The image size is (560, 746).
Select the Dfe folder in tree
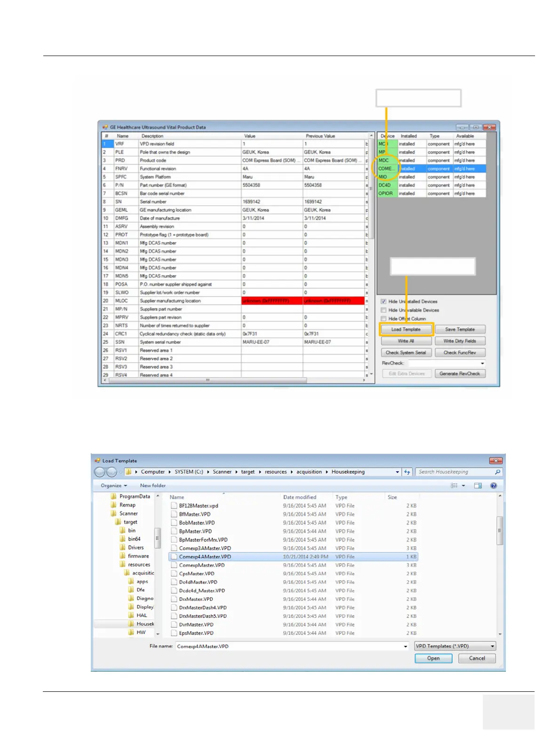pyautogui.click(x=141, y=590)
